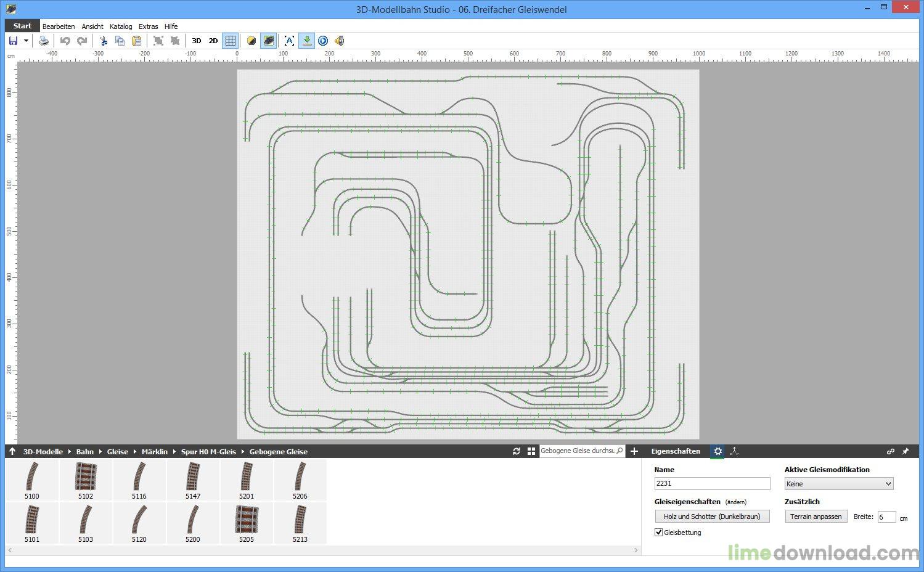Expand the save button dropdown arrow
The height and width of the screenshot is (572, 924).
coord(26,41)
